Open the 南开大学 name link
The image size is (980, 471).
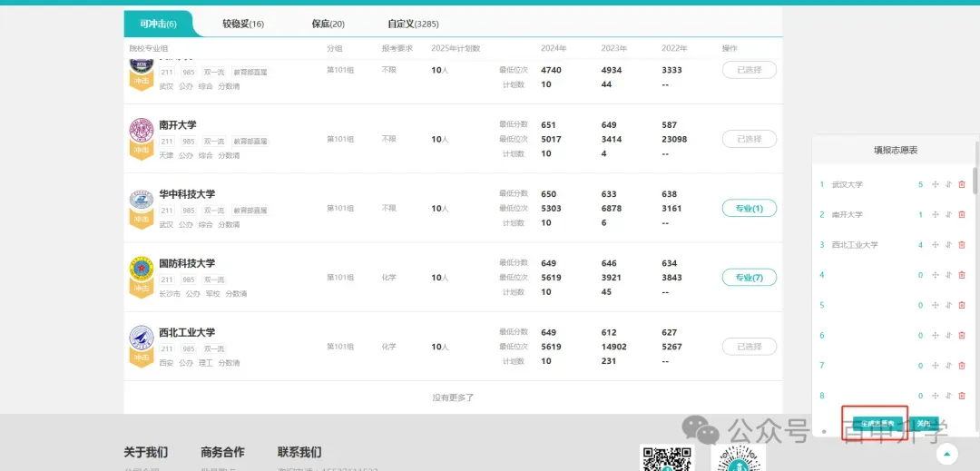178,125
